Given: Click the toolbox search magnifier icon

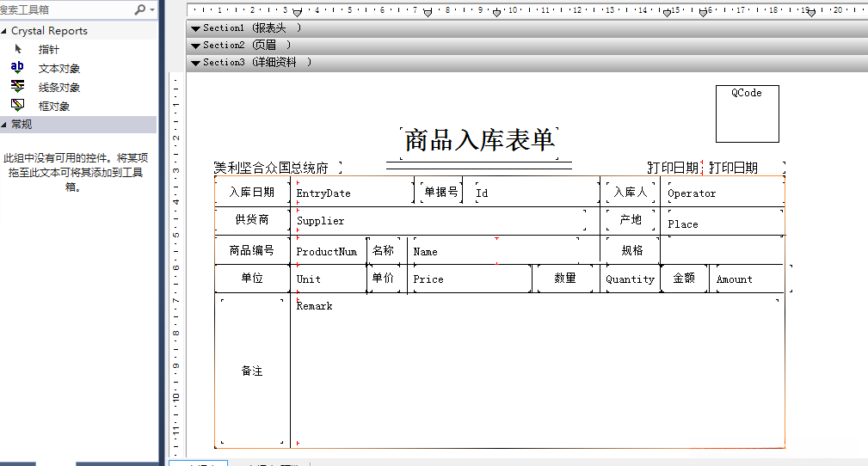Looking at the screenshot, I should pyautogui.click(x=140, y=9).
